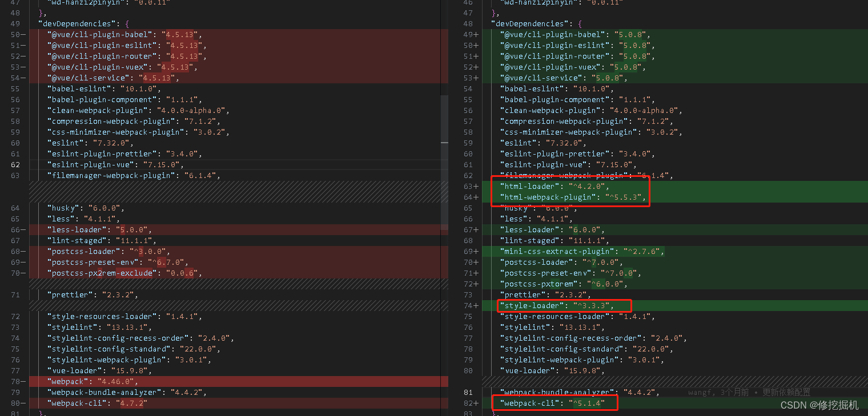This screenshot has width=868, height=416.
Task: Select the added "style-loader": "^3.3.3" line
Action: 675,306
